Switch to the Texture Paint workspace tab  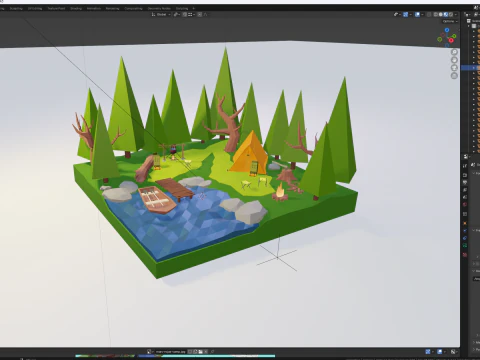[x=56, y=8]
